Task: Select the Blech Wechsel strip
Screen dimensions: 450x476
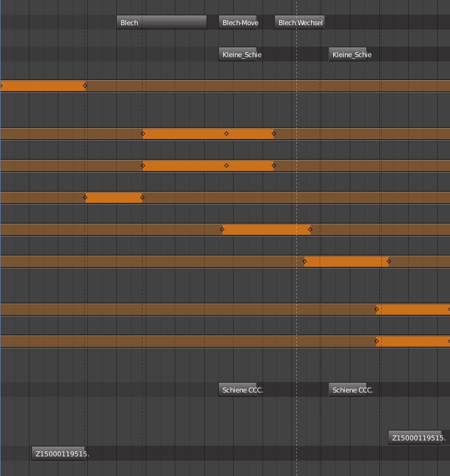Action: tap(299, 23)
